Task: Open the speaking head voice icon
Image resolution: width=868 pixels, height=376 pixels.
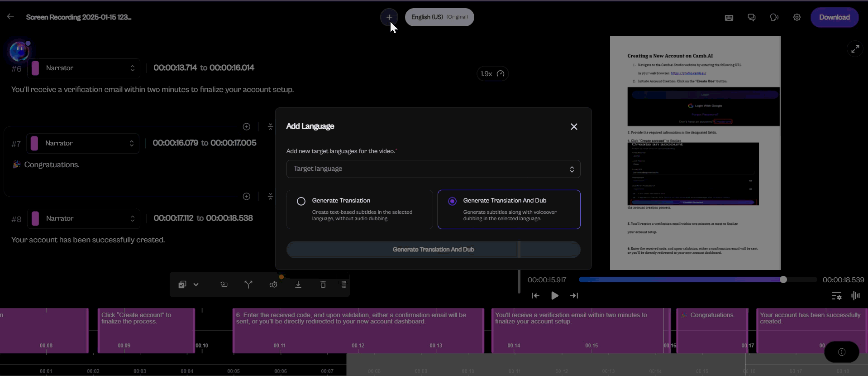Action: (774, 18)
